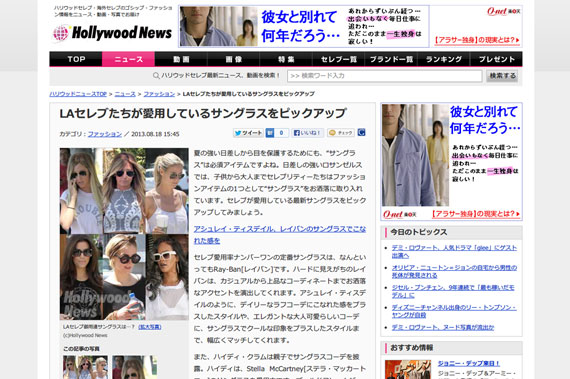Open the ファッション category link under title
The height and width of the screenshot is (379, 570).
pos(105,134)
